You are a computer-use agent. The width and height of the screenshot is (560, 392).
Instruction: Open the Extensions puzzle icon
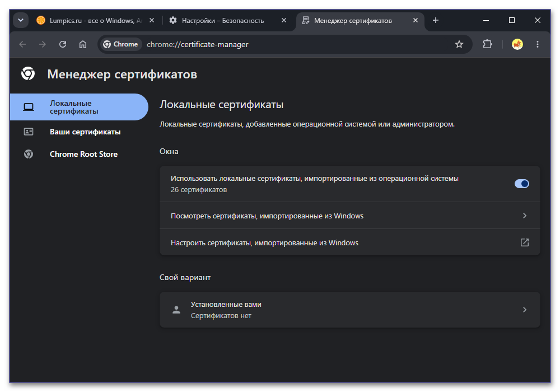488,44
